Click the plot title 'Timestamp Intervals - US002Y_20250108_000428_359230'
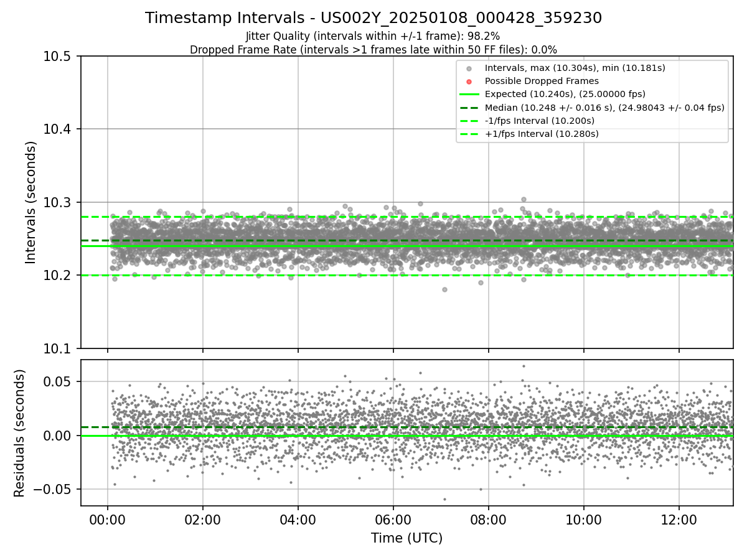The height and width of the screenshot is (560, 747). click(x=374, y=18)
